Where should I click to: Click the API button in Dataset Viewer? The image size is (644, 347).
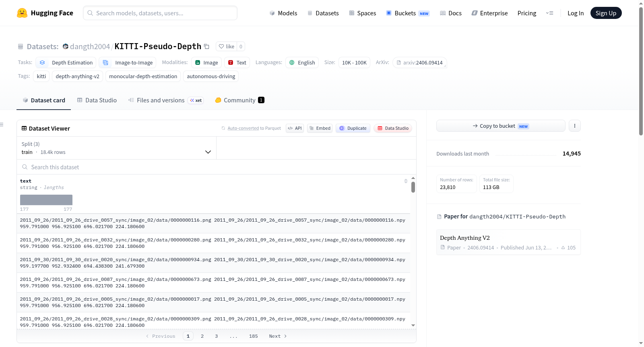click(295, 128)
